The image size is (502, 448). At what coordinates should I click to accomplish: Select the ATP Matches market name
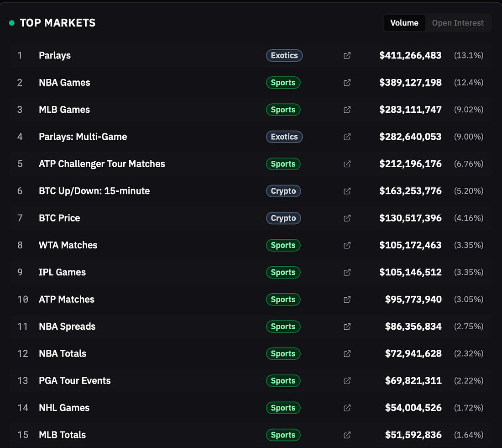[67, 299]
